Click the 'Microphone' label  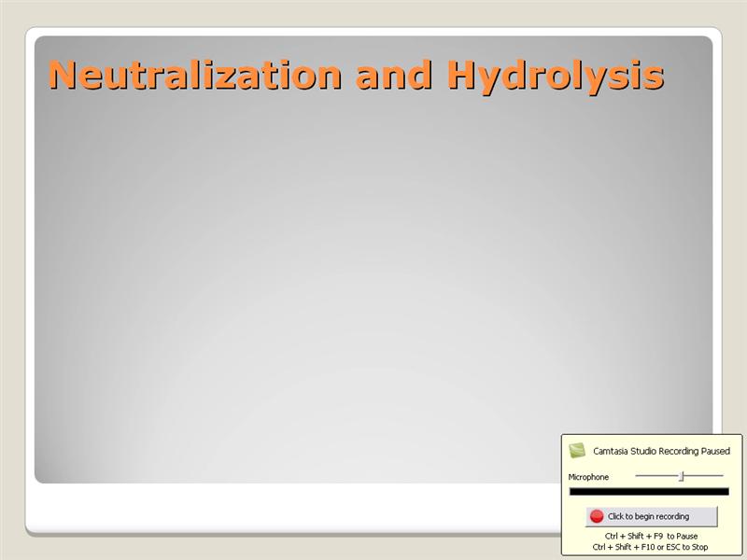click(588, 477)
